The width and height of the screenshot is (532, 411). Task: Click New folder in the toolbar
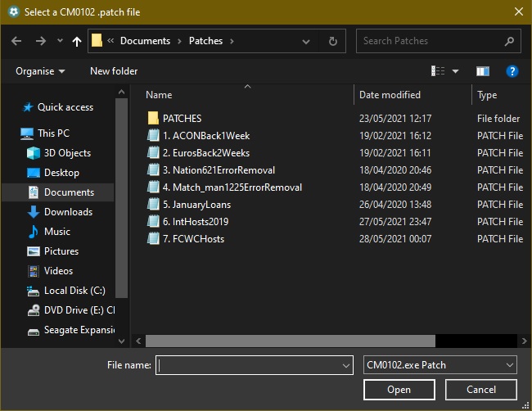[114, 71]
